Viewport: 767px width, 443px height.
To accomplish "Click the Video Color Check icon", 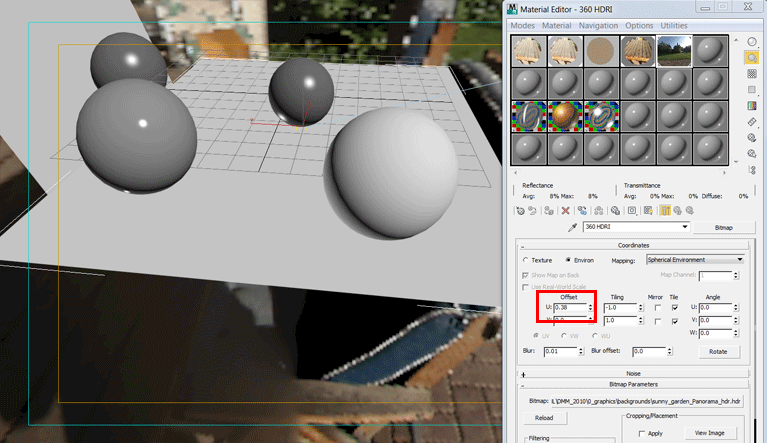I will coord(752,106).
